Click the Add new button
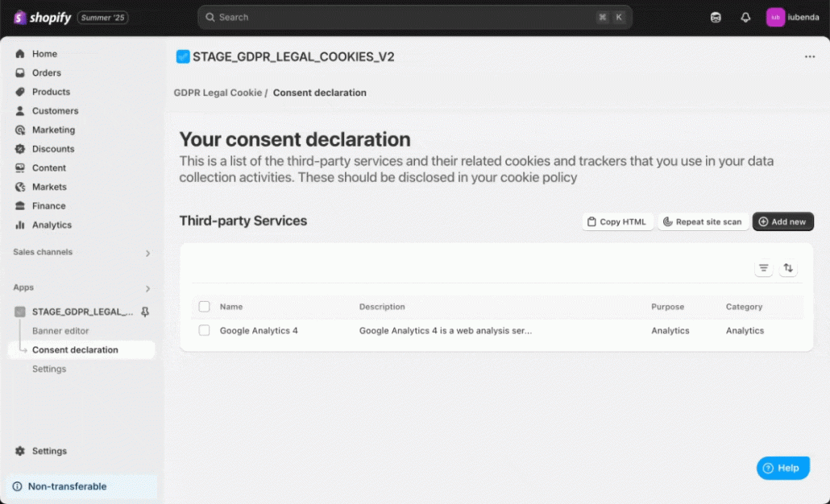 point(783,221)
